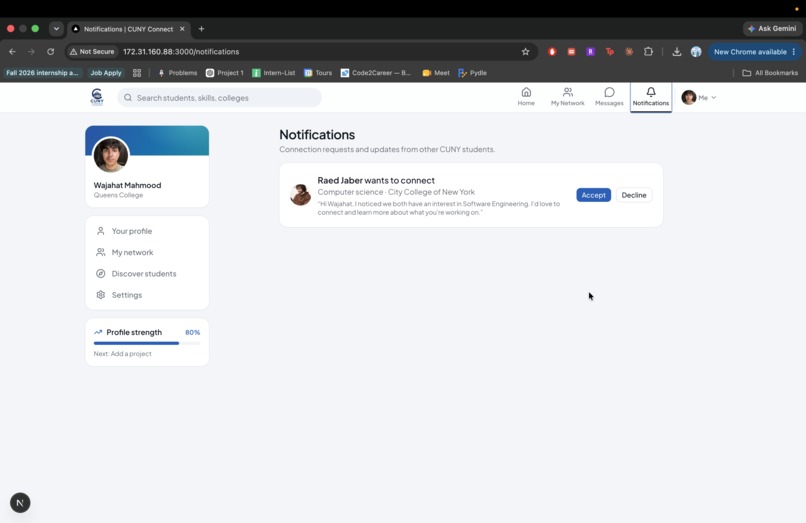Click the Discover students compass icon
Image resolution: width=806 pixels, height=523 pixels.
pyautogui.click(x=101, y=274)
